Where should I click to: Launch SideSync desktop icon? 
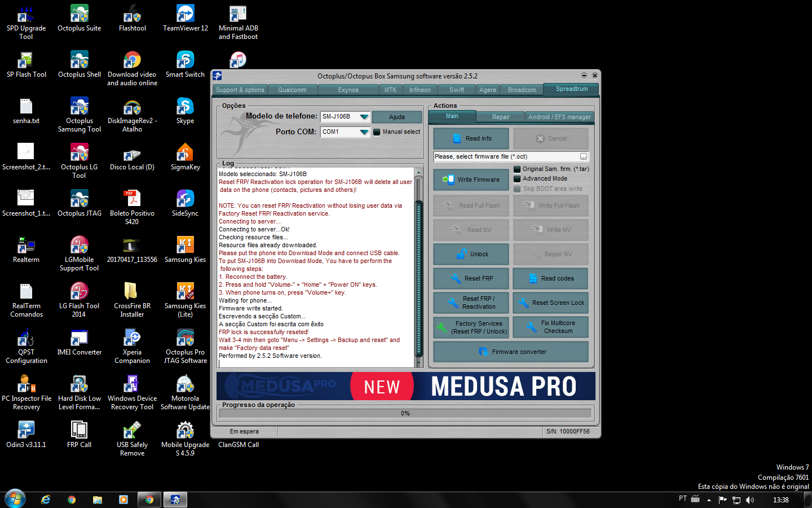tap(185, 204)
